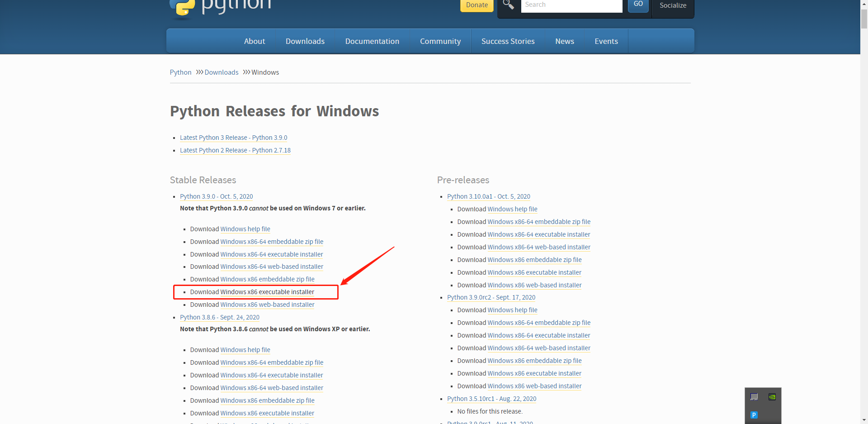
Task: Download 3.10.0a1 Windows x86-64 executable installer
Action: (539, 234)
